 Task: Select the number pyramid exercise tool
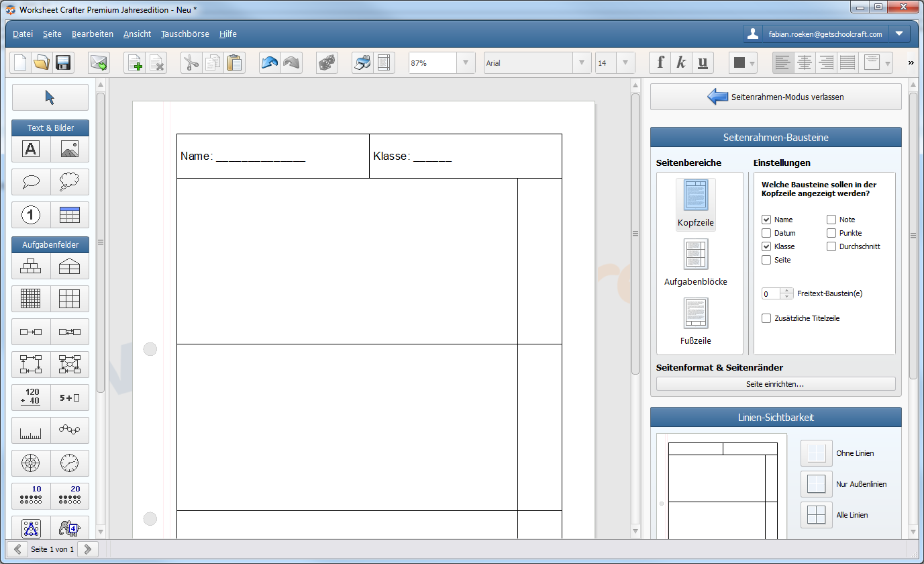[31, 267]
